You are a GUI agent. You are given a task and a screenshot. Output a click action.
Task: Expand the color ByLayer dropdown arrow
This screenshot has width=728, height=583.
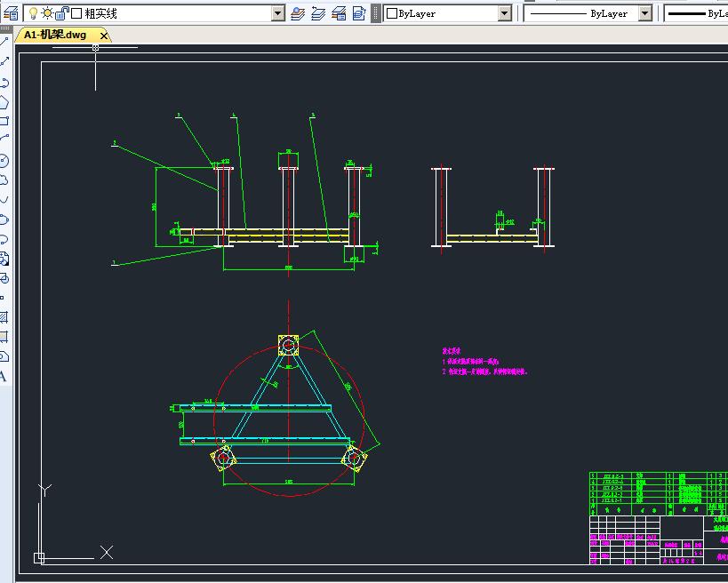(505, 13)
